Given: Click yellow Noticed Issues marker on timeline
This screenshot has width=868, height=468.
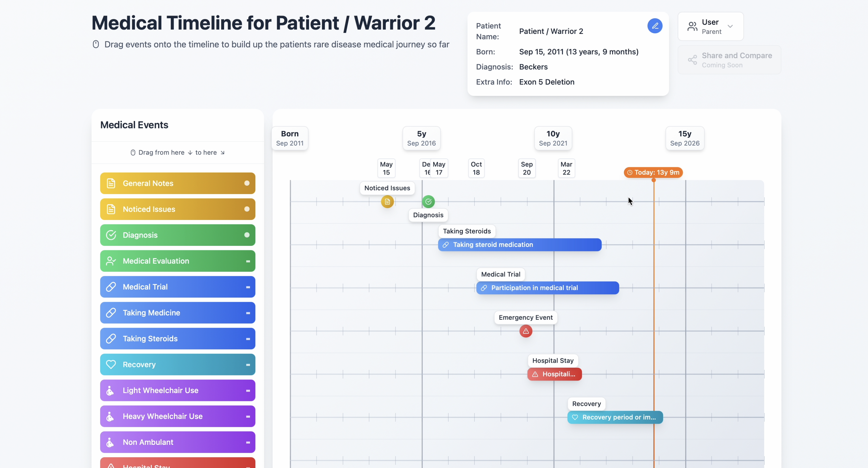Looking at the screenshot, I should click(x=387, y=202).
